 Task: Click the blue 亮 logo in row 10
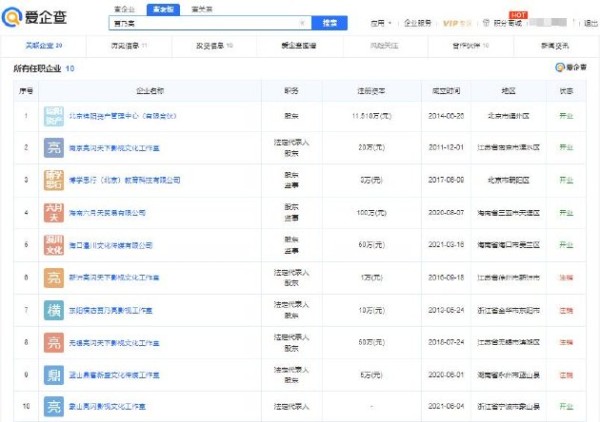tap(53, 406)
